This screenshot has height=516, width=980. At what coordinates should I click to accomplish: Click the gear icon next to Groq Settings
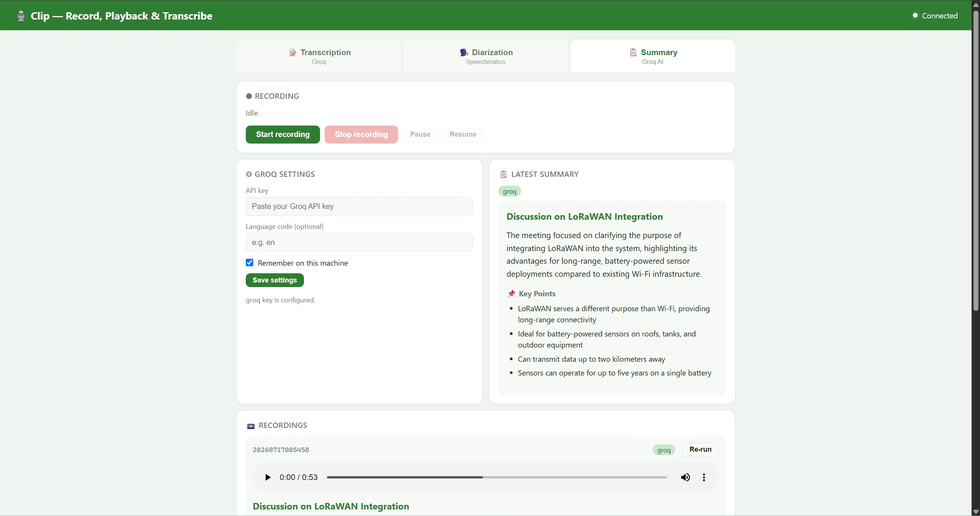pos(249,174)
